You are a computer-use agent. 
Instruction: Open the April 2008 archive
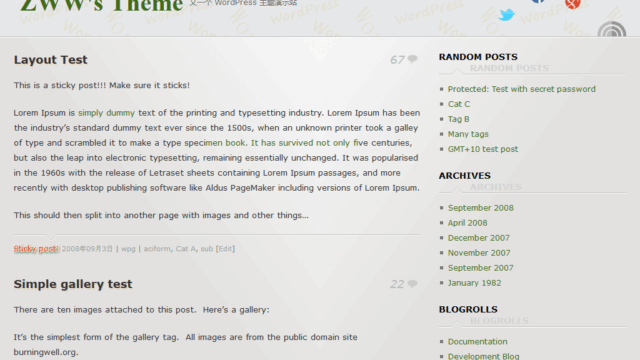point(468,223)
